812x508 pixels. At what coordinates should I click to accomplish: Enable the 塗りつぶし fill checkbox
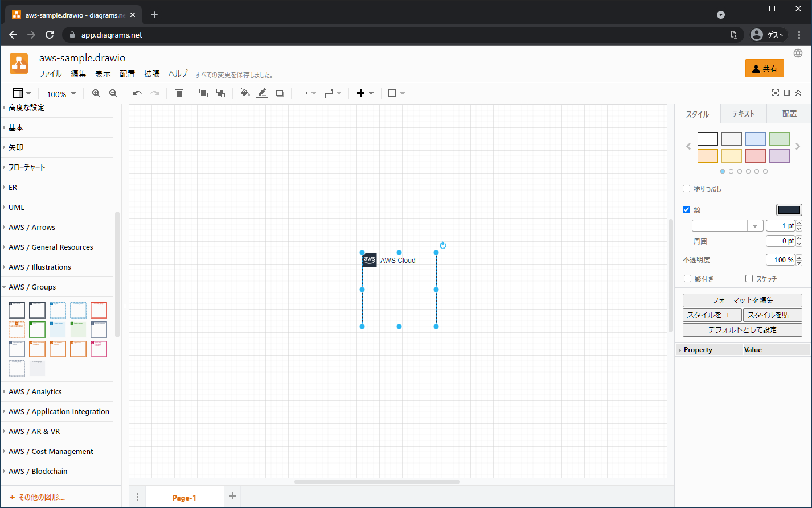click(x=687, y=189)
